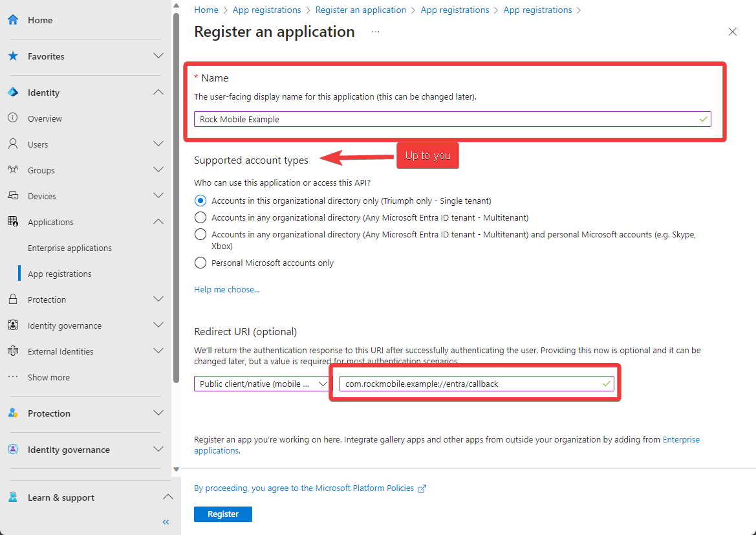Screen dimensions: 756x535
Task: Select Personal Microsoft accounts only
Action: click(200, 263)
